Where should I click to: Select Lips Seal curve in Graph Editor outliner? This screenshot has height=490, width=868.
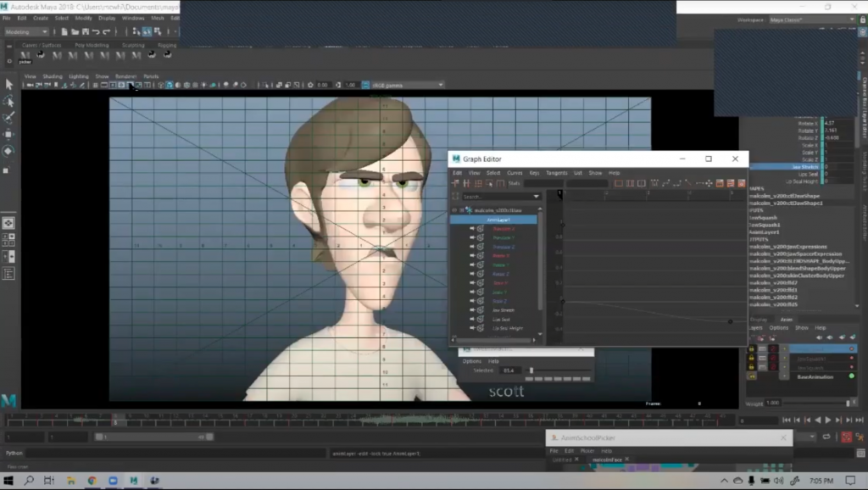coord(501,320)
